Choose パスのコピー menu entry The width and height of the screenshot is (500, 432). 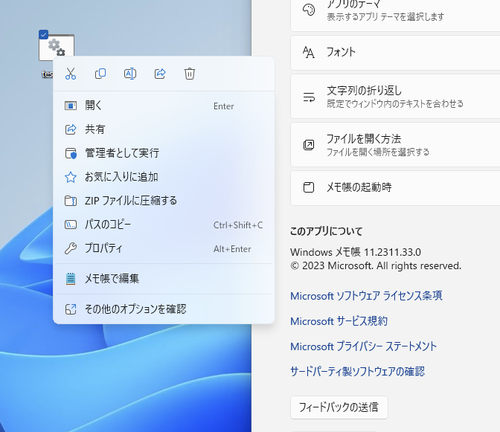163,225
